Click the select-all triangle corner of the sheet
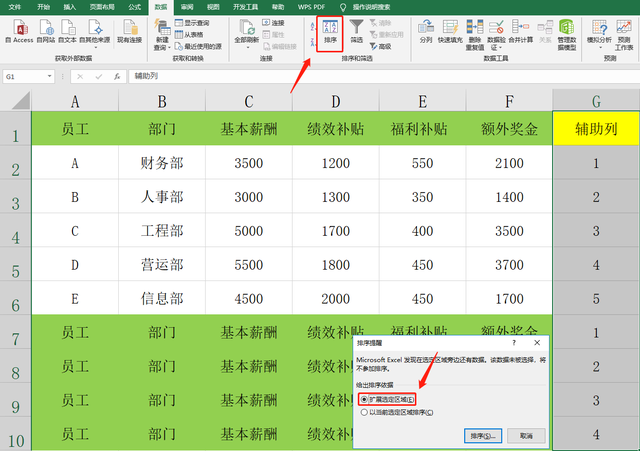 point(20,101)
